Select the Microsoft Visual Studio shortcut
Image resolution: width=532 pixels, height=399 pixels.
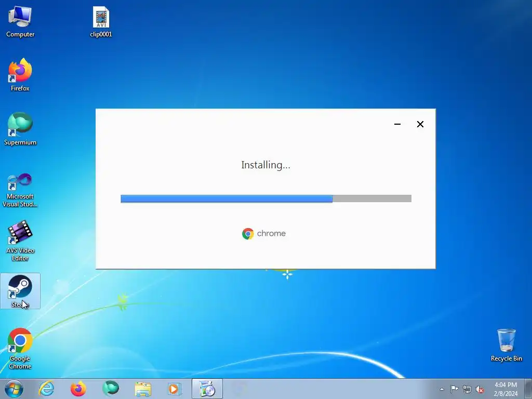(x=20, y=190)
